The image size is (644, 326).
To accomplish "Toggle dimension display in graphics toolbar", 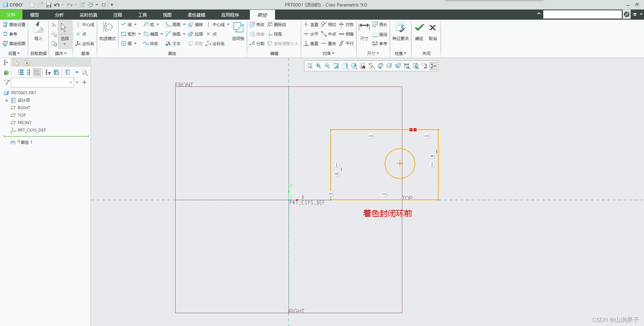I will (x=407, y=66).
